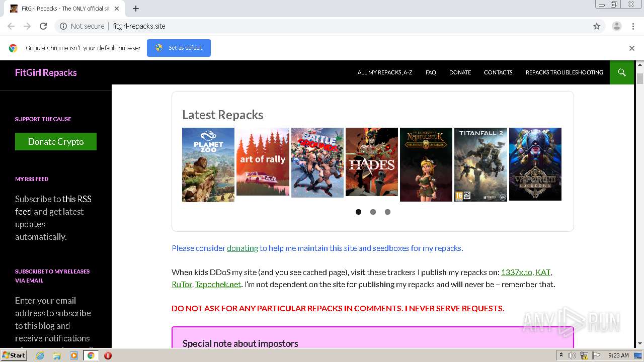Open the media player taskbar icon

pyautogui.click(x=74, y=355)
